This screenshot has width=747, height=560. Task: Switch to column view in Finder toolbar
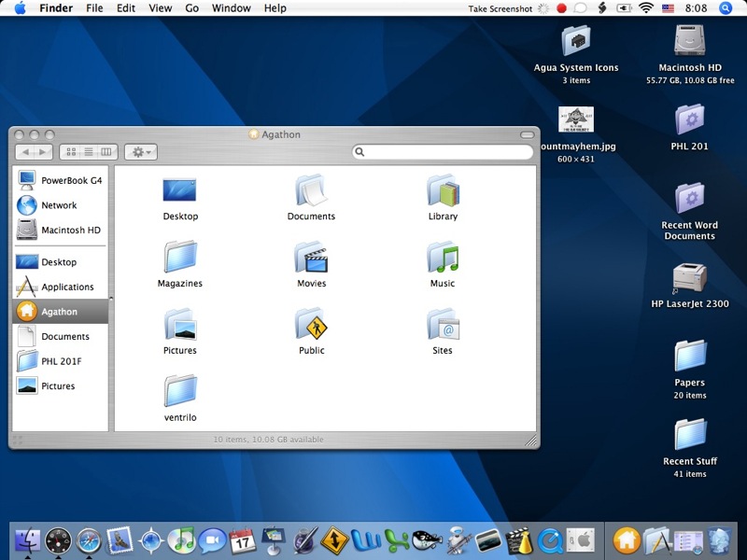(106, 151)
